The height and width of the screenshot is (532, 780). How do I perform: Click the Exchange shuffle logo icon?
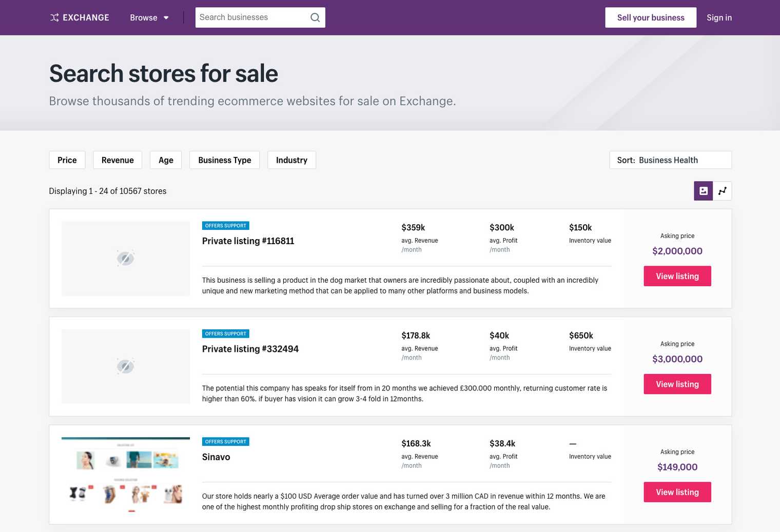coord(54,17)
